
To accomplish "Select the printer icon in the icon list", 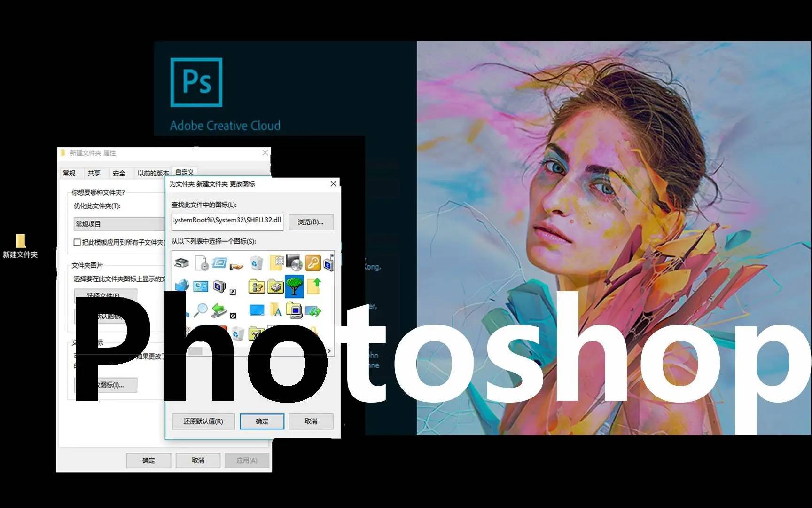I will [x=181, y=262].
